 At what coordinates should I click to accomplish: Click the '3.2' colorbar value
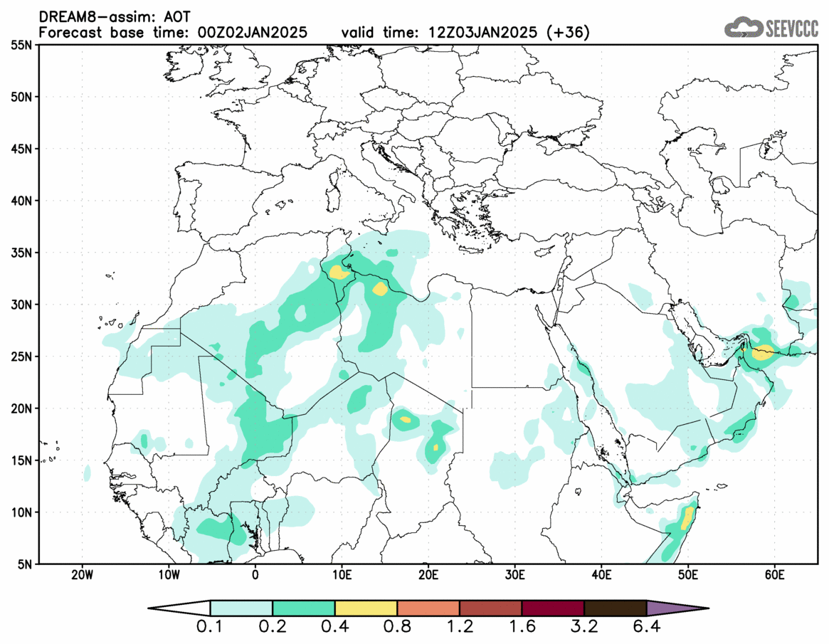pyautogui.click(x=584, y=627)
